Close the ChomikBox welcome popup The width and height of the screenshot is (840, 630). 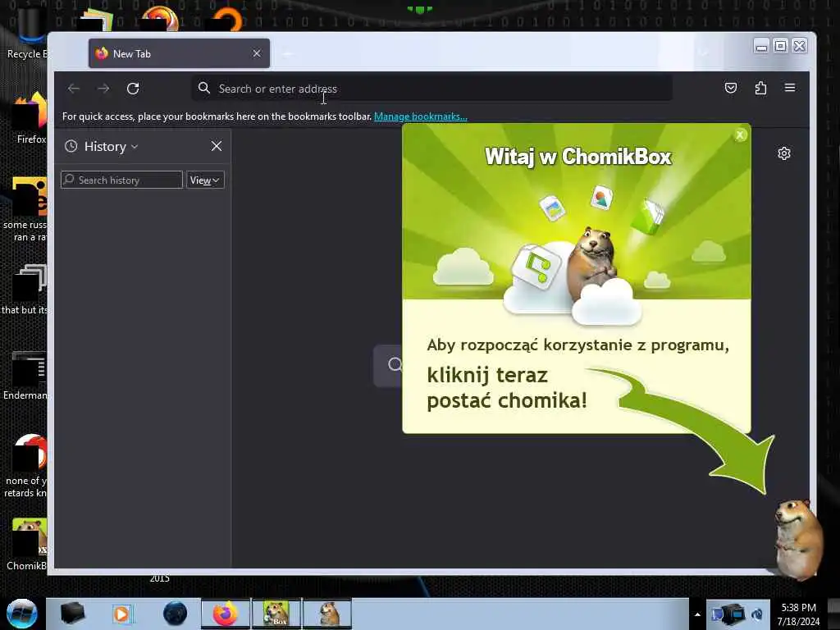741,135
